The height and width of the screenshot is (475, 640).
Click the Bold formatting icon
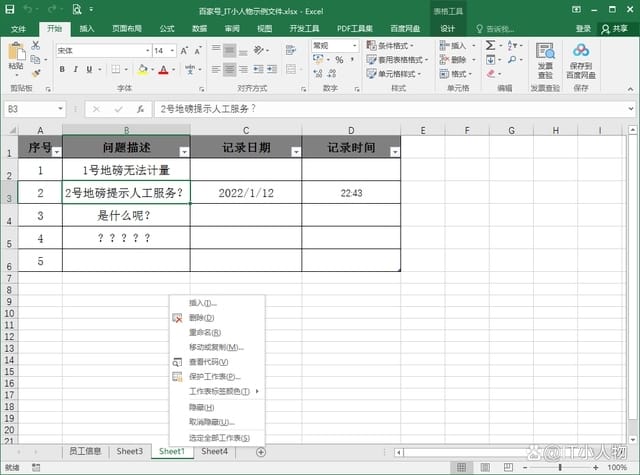coord(62,69)
